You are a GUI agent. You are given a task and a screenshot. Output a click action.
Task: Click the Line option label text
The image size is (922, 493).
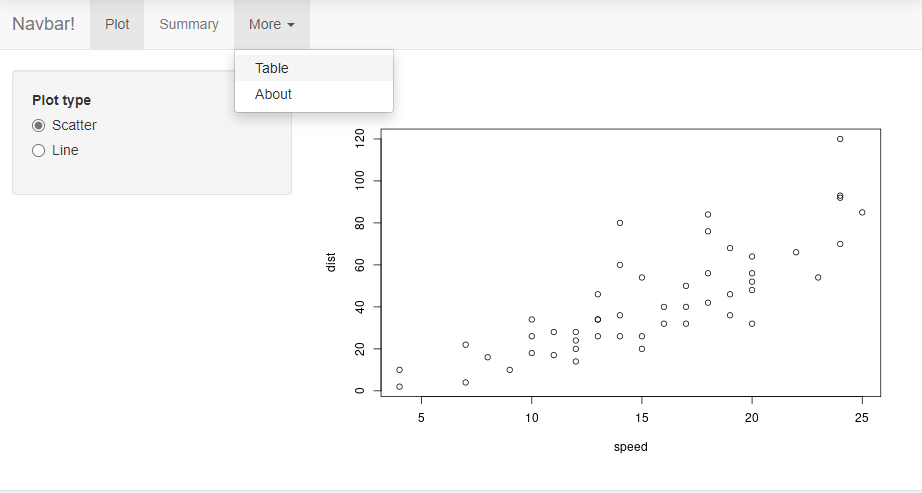[65, 150]
